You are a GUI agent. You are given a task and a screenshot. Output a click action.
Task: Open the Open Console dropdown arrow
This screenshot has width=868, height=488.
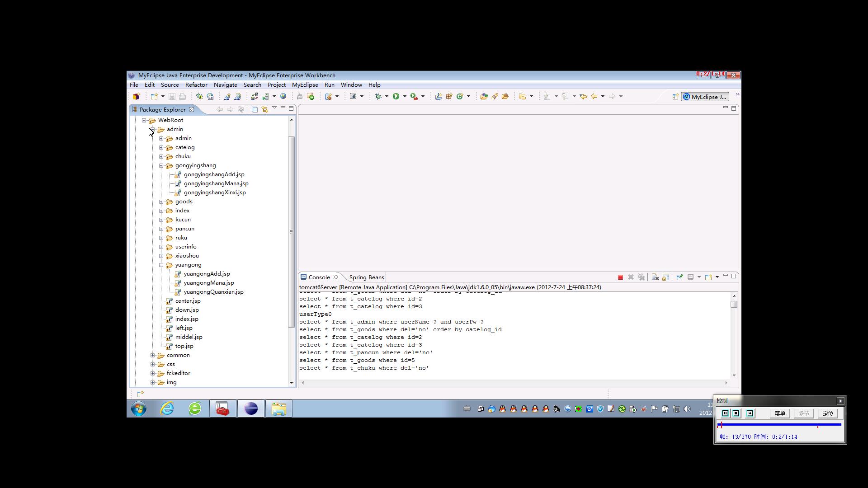[x=717, y=277]
